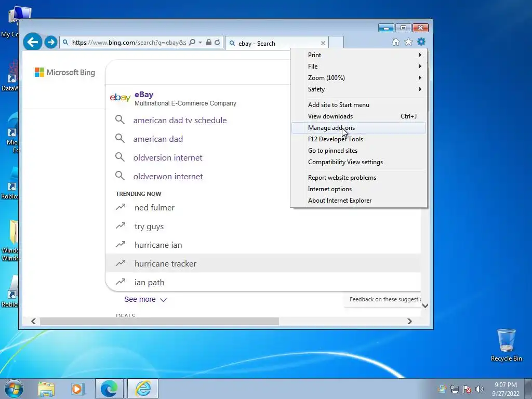The height and width of the screenshot is (399, 532).
Task: Open Manage add-ons
Action: pyautogui.click(x=358, y=128)
